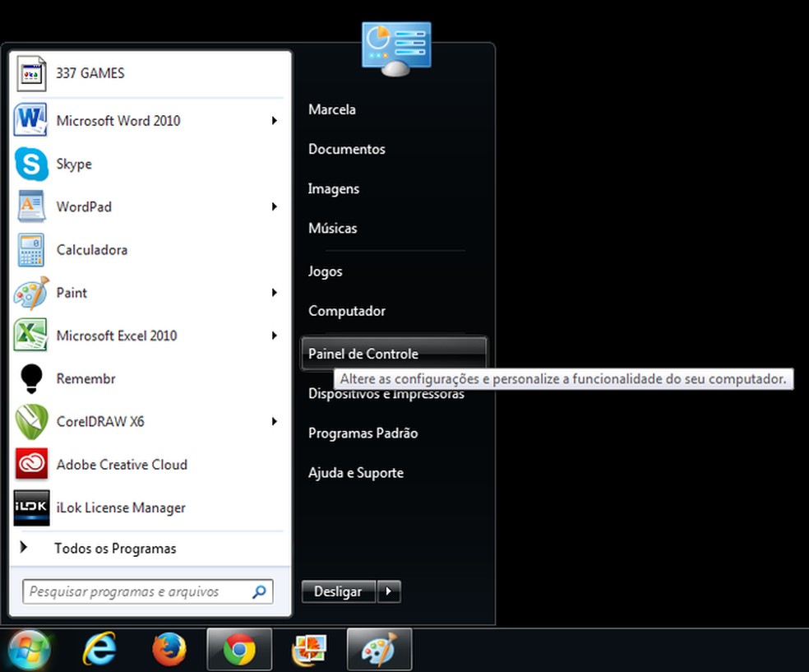This screenshot has height=672, width=809.
Task: Open Microsoft Excel 2010 icon
Action: coord(30,336)
